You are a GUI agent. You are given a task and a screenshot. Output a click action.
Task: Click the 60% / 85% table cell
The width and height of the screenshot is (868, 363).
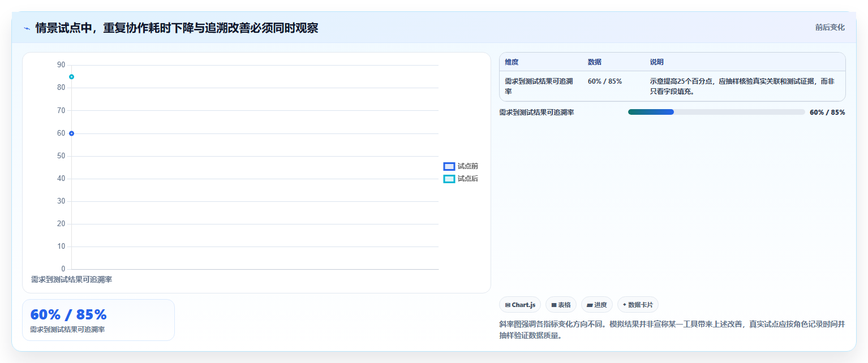(605, 81)
